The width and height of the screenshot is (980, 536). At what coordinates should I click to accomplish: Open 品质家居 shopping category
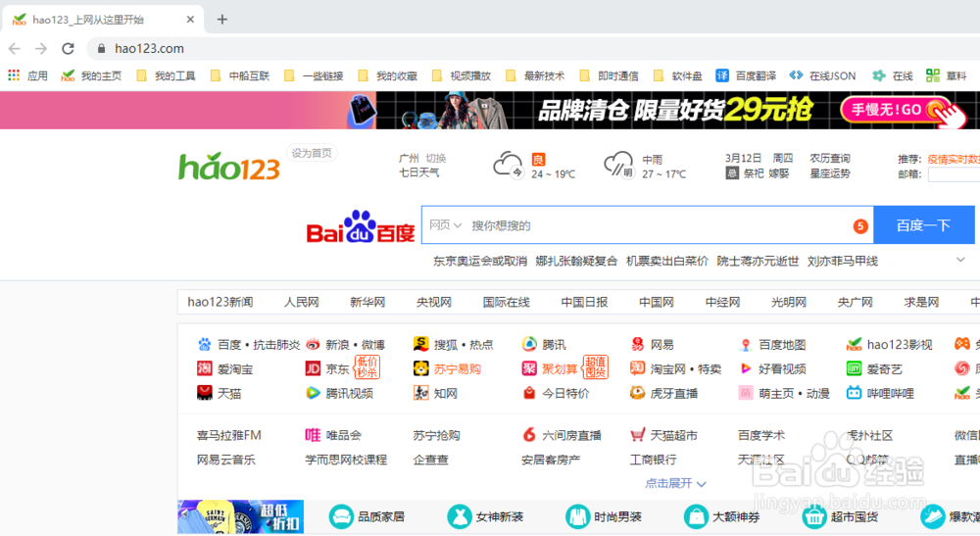(367, 516)
